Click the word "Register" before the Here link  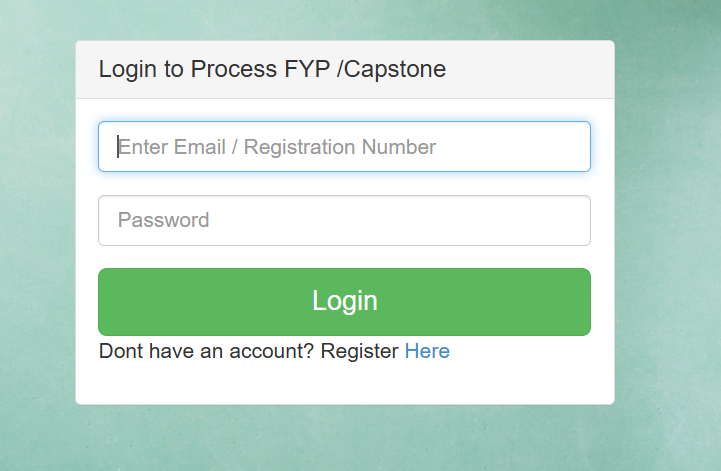tap(359, 351)
